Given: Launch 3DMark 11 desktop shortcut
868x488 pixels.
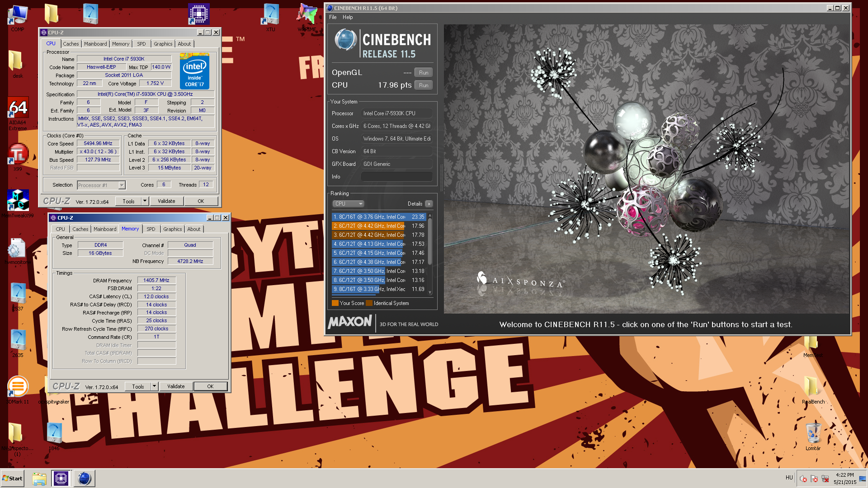Looking at the screenshot, I should point(18,390).
